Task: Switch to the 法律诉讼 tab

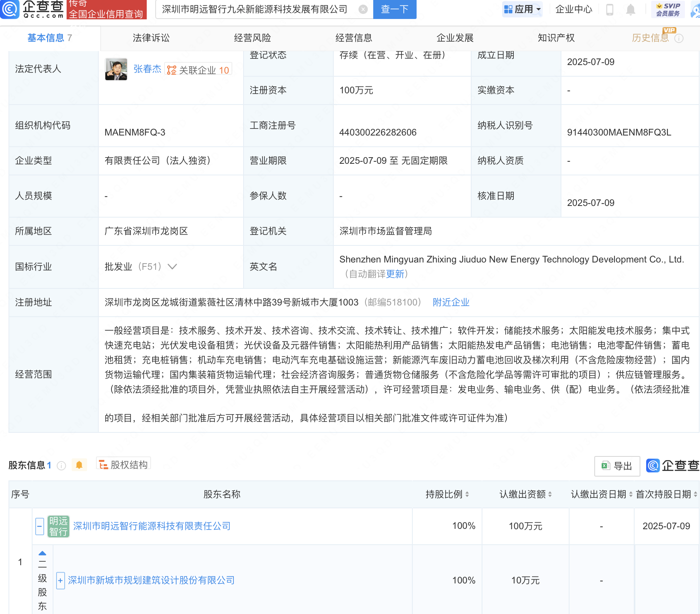Action: click(x=151, y=38)
